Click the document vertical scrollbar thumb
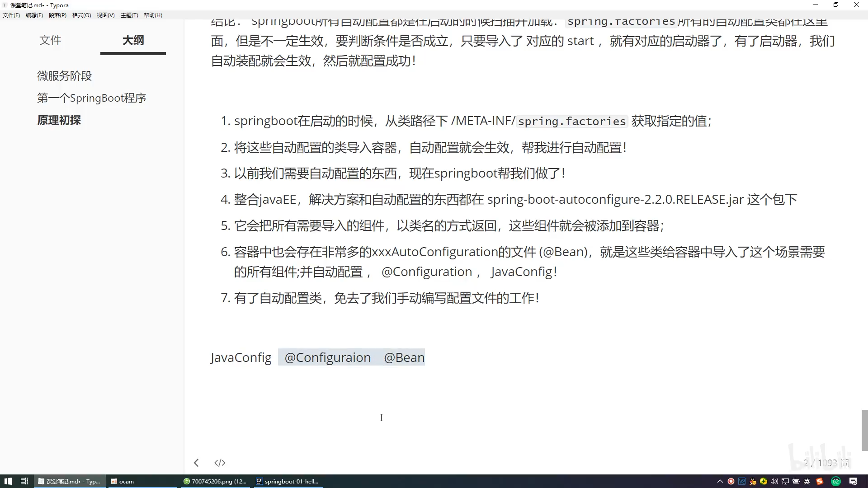Viewport: 868px width, 488px height. point(864,430)
